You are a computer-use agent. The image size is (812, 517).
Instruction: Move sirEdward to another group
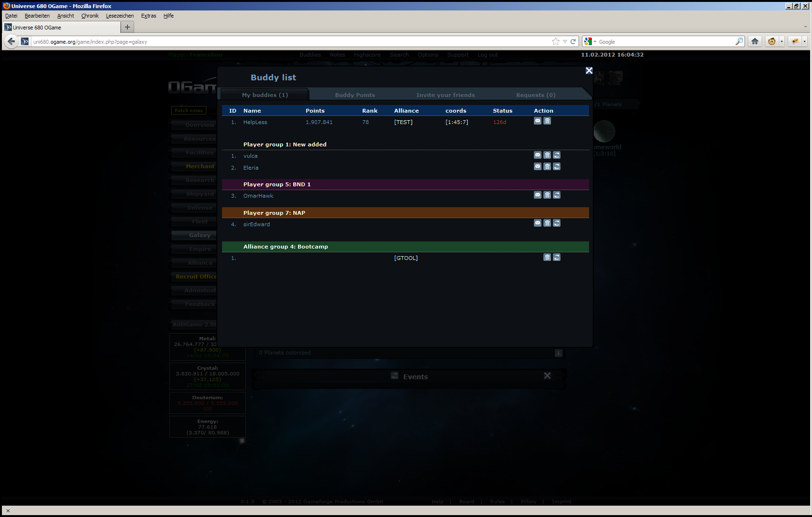(557, 223)
